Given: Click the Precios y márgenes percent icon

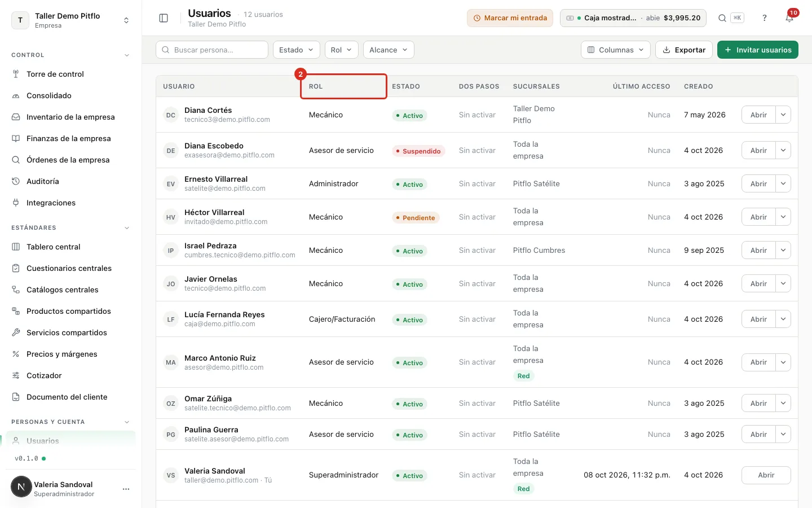Looking at the screenshot, I should (x=16, y=354).
